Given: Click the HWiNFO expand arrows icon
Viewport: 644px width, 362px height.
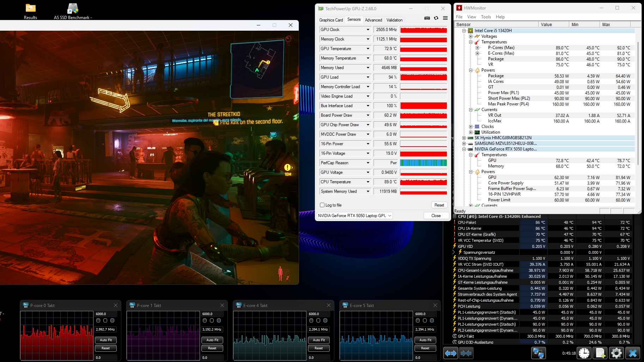Looking at the screenshot, I should 450,353.
